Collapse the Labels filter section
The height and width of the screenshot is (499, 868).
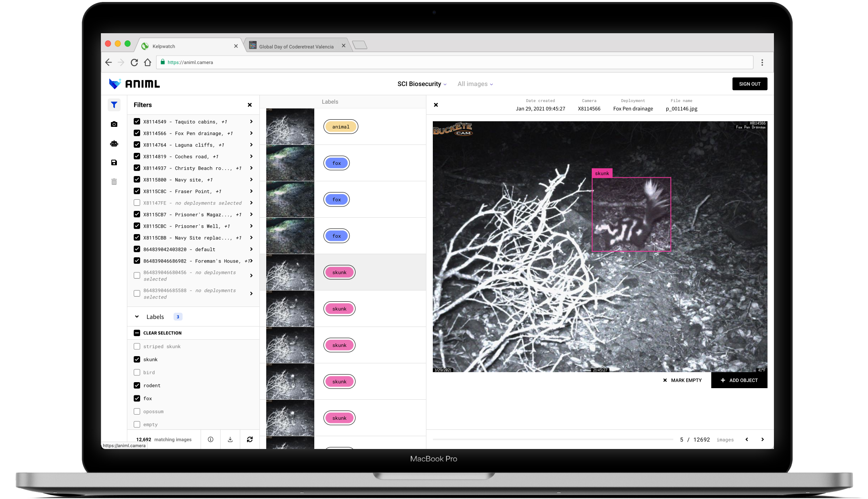(137, 317)
